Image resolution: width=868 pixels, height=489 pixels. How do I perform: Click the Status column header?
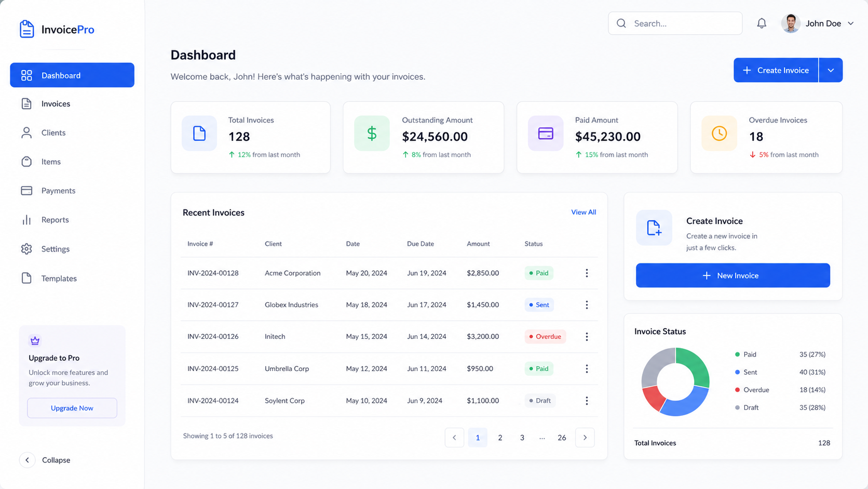[x=534, y=244]
